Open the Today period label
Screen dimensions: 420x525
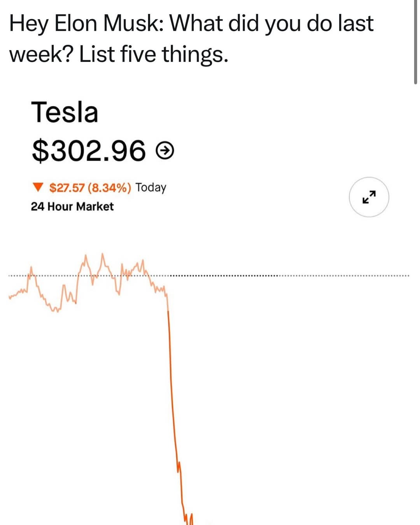click(x=151, y=188)
